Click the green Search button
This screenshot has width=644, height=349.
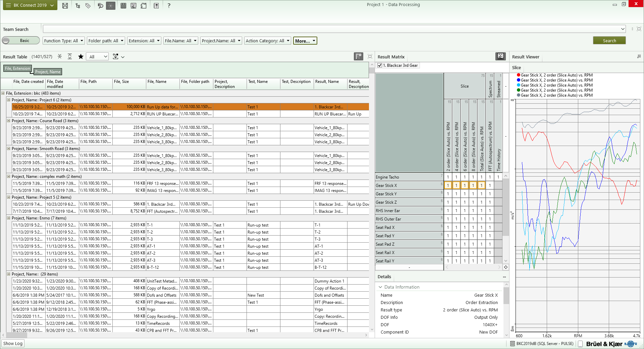(x=609, y=41)
